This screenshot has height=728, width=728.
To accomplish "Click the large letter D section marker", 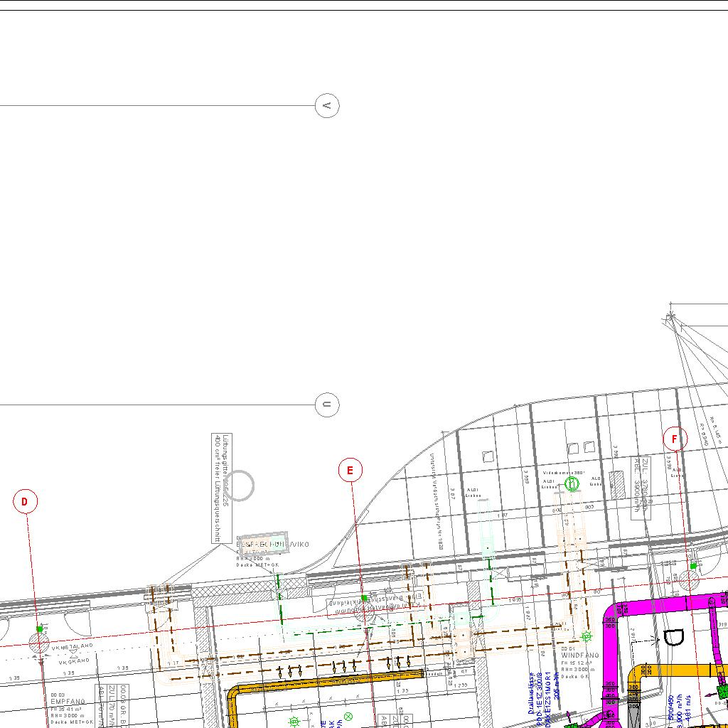I will pyautogui.click(x=673, y=639).
